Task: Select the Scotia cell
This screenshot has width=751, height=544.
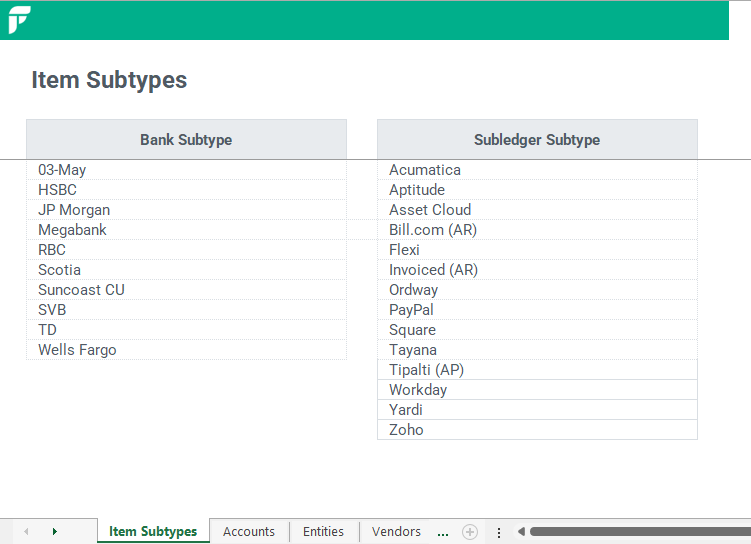Action: point(186,270)
